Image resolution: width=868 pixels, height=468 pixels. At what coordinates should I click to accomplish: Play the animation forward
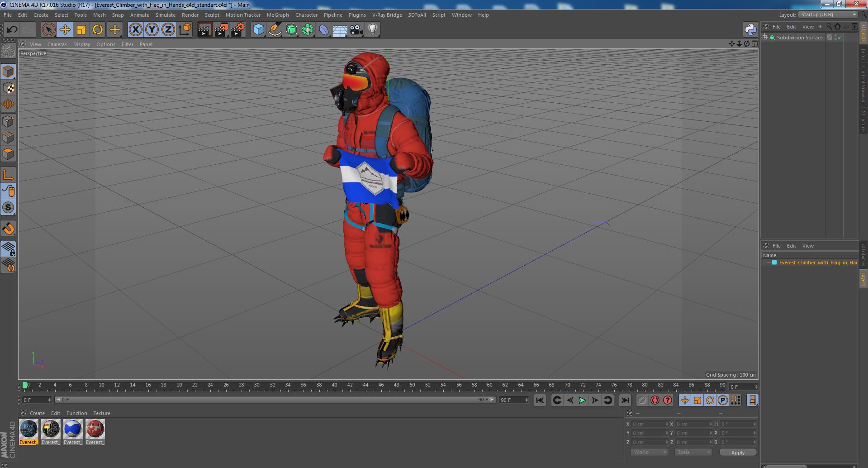coord(582,400)
